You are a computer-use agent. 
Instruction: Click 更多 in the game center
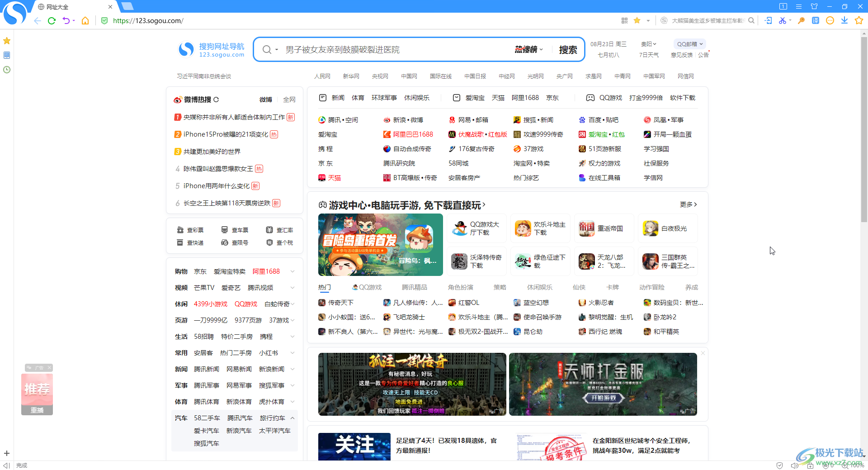[x=689, y=204]
